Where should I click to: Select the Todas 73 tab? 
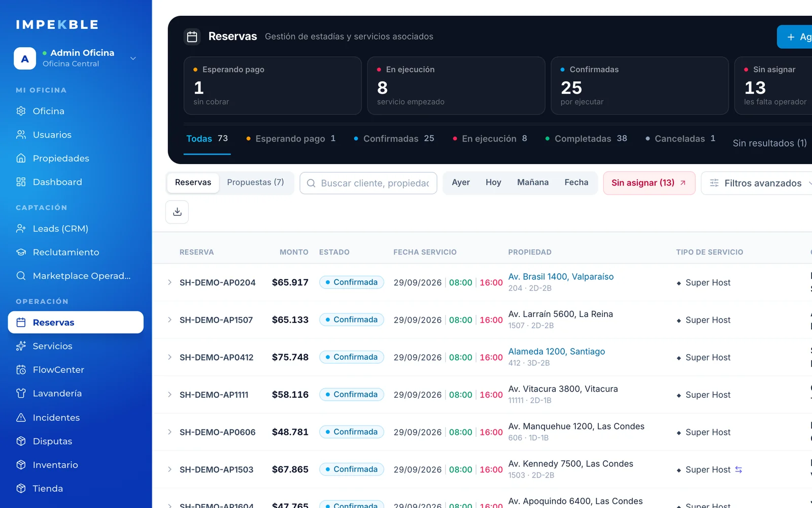(x=207, y=139)
